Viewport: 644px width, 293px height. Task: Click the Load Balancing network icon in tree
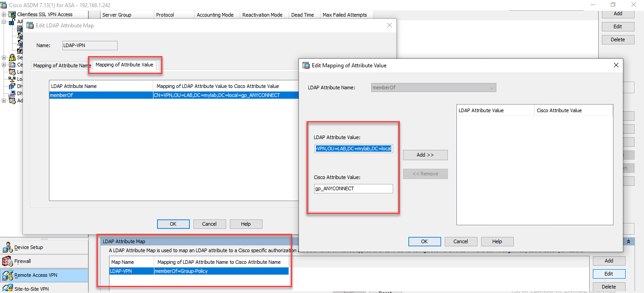tap(12, 79)
